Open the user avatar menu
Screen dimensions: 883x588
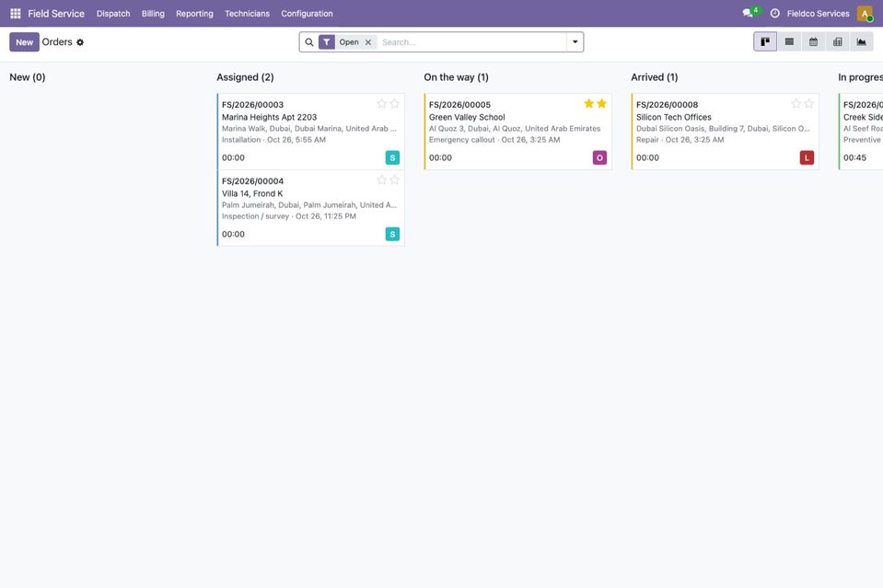865,14
